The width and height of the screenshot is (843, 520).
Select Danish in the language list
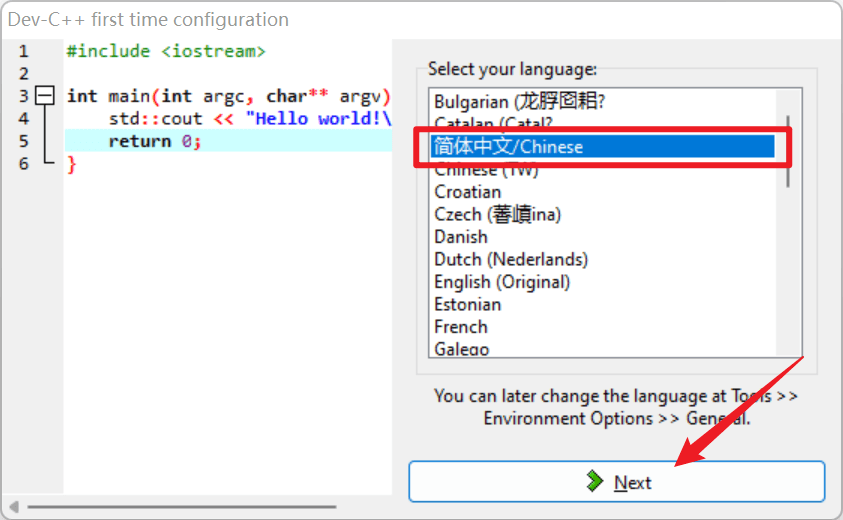(x=602, y=237)
